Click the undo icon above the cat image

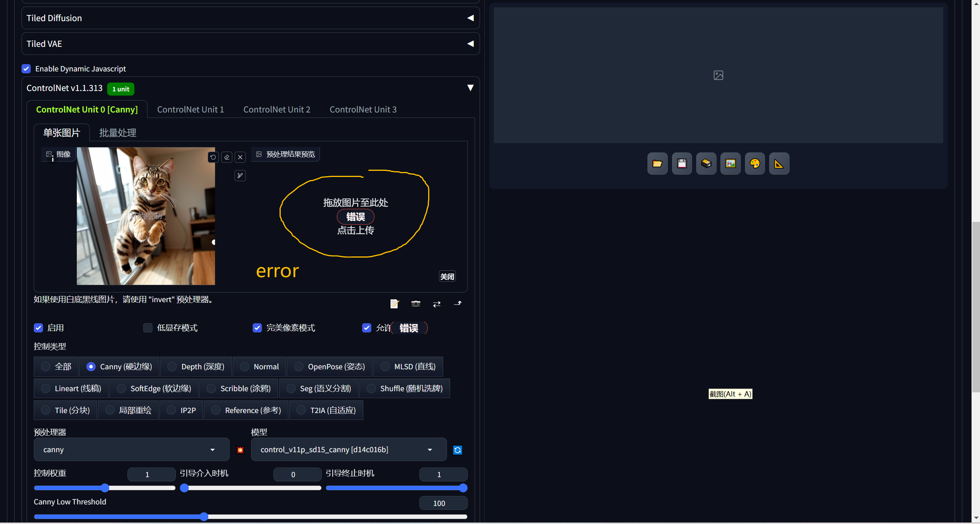[x=213, y=157]
